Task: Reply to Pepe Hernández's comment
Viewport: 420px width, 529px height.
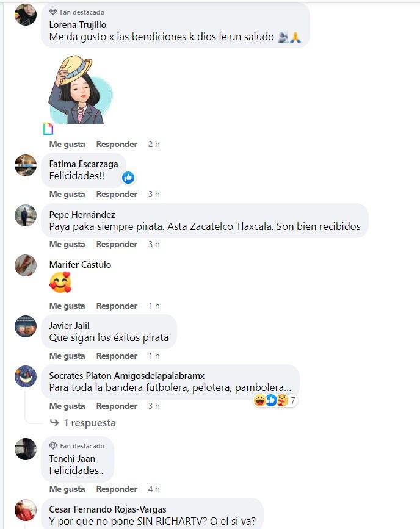Action: 117,244
